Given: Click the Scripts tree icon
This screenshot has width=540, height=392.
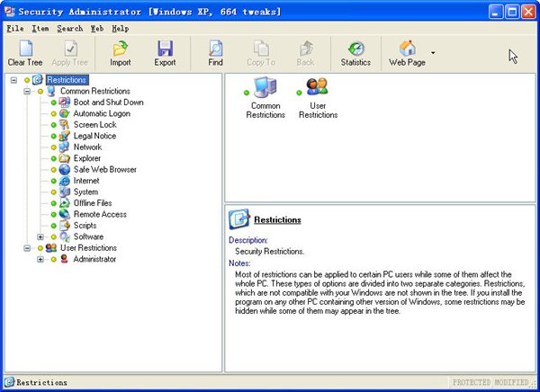Looking at the screenshot, I should click(x=65, y=226).
